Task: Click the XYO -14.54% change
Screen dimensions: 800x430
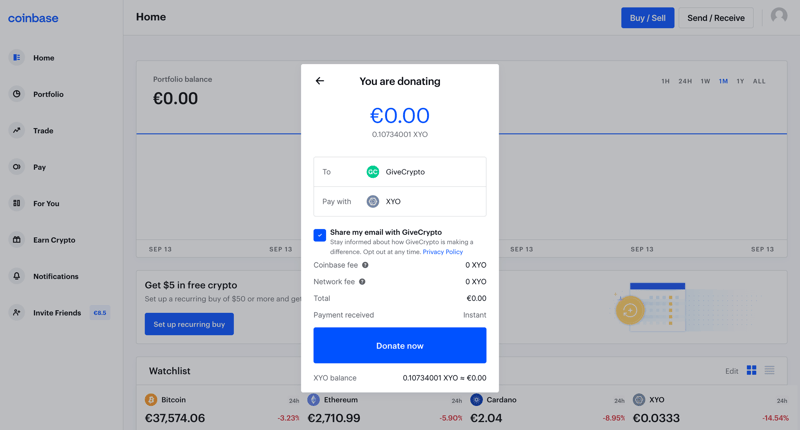Action: pyautogui.click(x=776, y=418)
